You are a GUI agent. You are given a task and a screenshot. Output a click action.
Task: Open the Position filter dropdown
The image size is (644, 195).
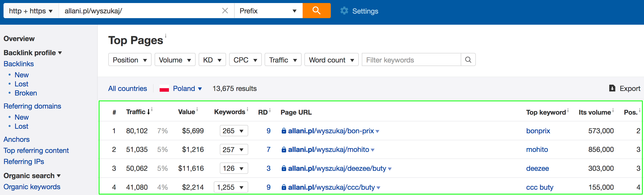(130, 60)
